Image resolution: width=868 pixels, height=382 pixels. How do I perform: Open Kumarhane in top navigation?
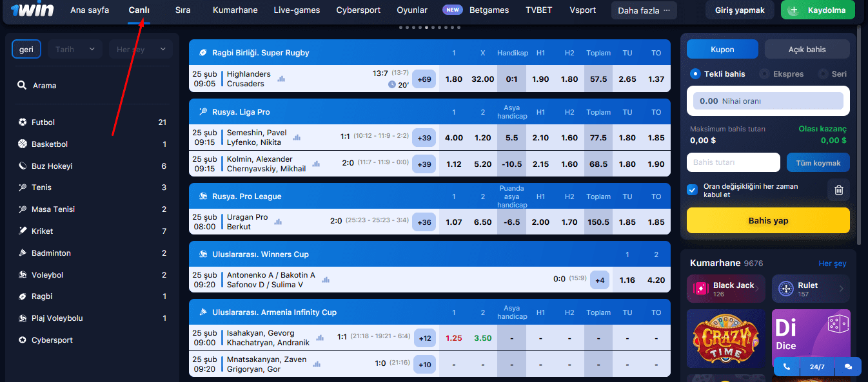click(235, 10)
